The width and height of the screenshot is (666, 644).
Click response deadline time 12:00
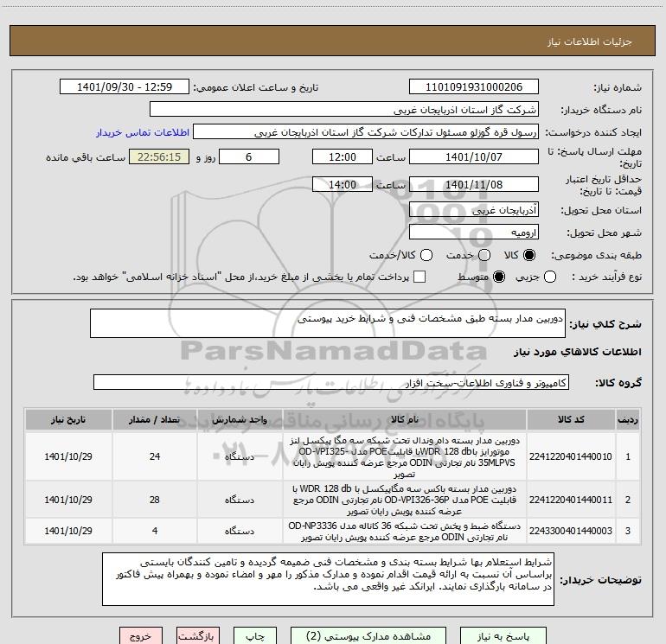(343, 156)
